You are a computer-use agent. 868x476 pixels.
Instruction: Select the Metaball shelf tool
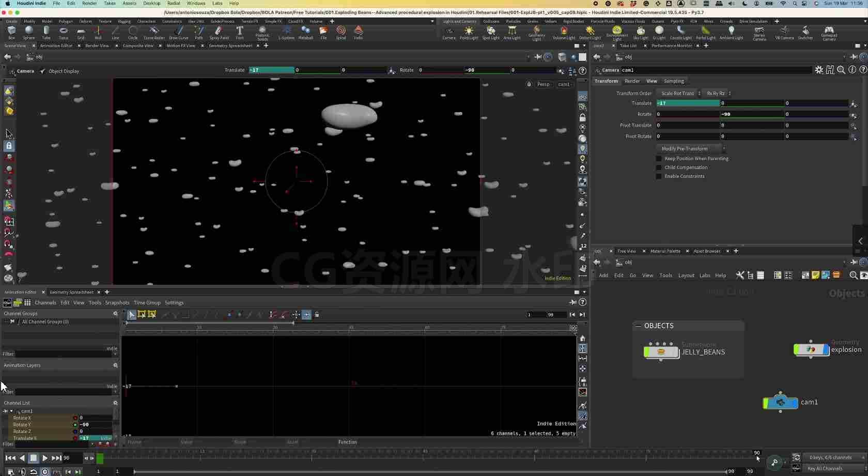click(306, 33)
